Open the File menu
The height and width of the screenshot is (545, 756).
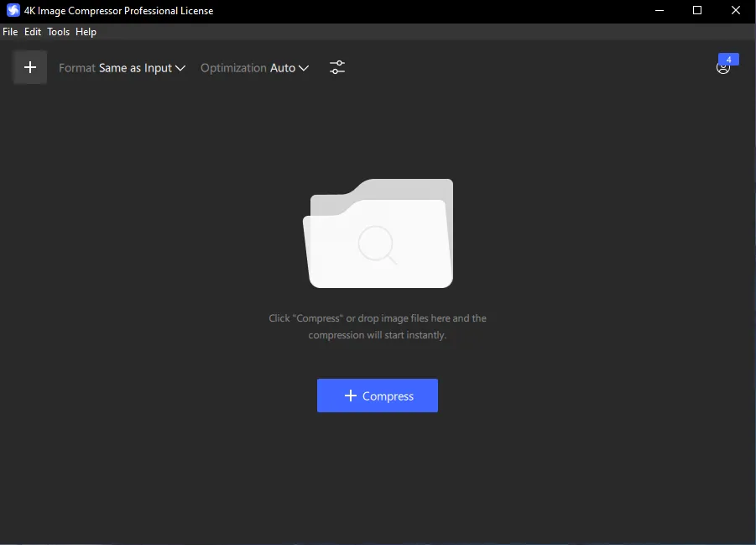10,32
